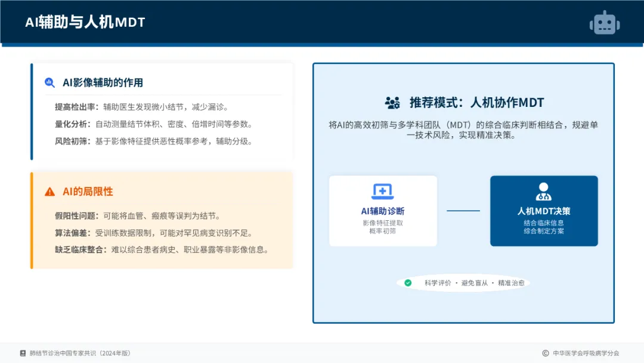Click the line starting 量化分析
This screenshot has width=644, height=363.
tap(154, 124)
